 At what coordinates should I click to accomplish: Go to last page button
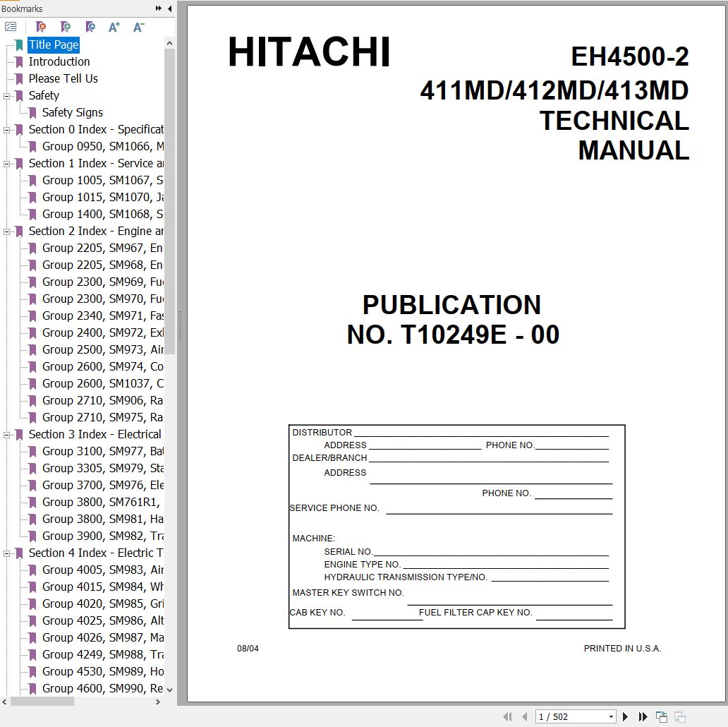pyautogui.click(x=643, y=717)
